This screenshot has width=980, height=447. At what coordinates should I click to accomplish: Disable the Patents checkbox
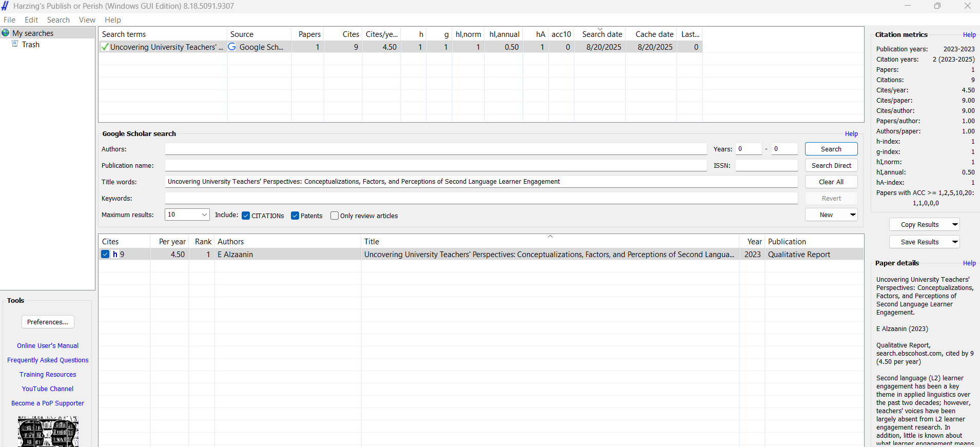pyautogui.click(x=295, y=216)
